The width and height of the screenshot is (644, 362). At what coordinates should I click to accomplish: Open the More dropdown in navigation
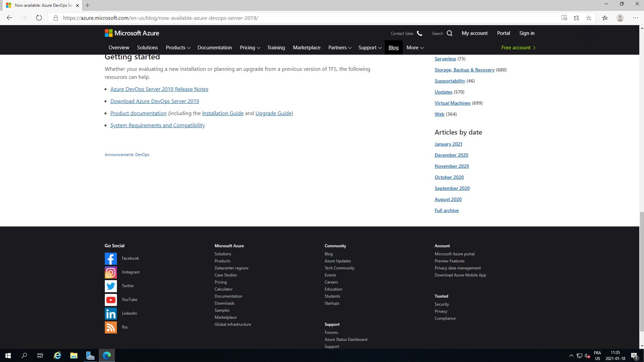415,48
